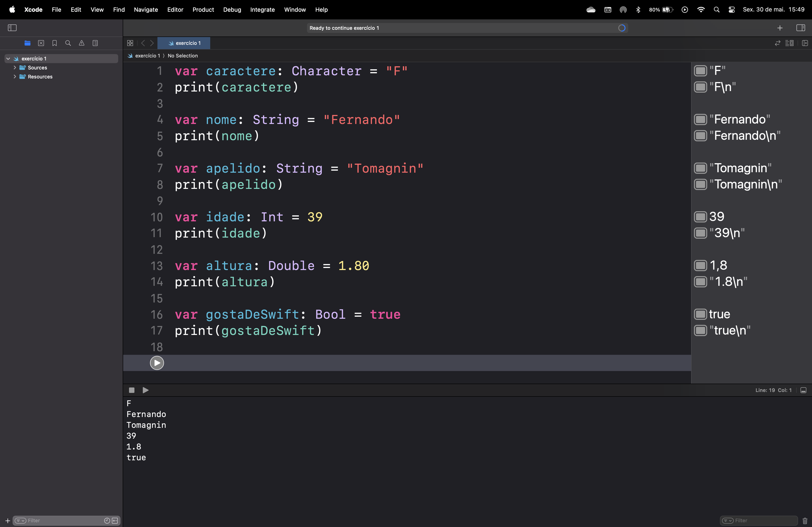Image resolution: width=812 pixels, height=527 pixels.
Task: Show inline result for value 1,8
Action: click(x=700, y=266)
